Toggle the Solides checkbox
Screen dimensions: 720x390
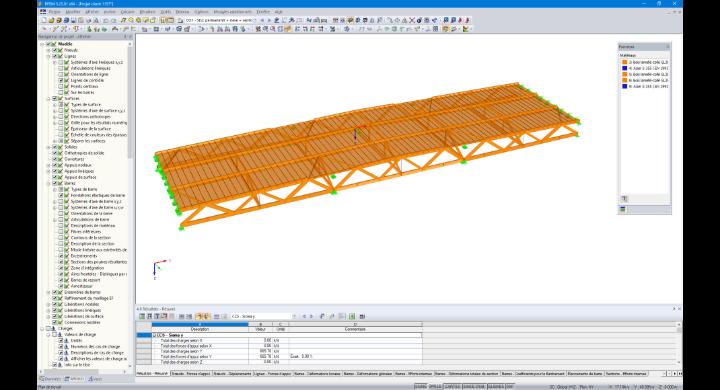pyautogui.click(x=55, y=147)
